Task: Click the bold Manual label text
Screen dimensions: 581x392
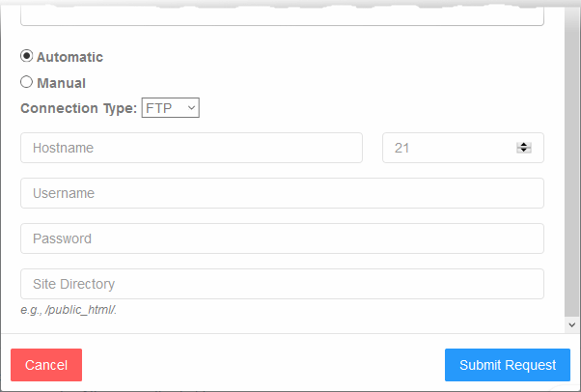Action: coord(61,83)
